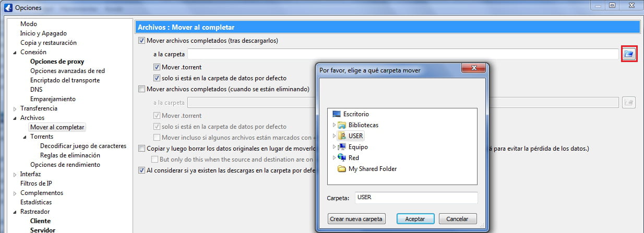Select the My Shared Folder icon
The image size is (644, 233).
click(x=342, y=169)
